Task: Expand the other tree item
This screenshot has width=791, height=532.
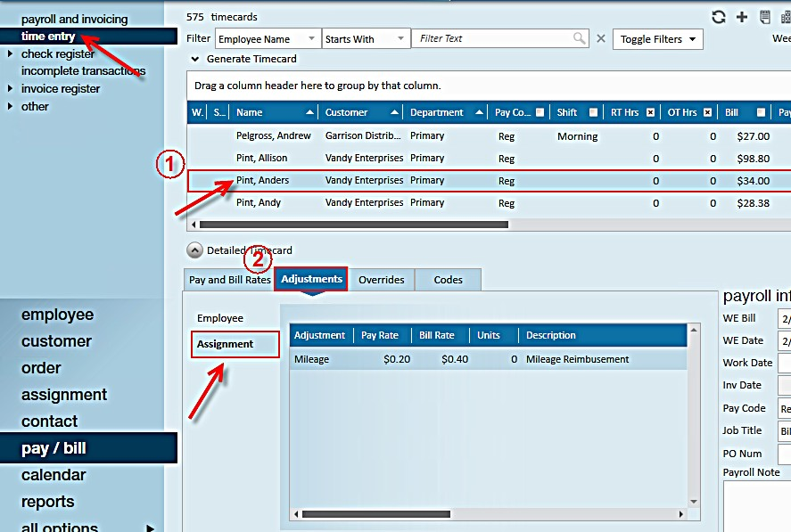Action: (10, 106)
